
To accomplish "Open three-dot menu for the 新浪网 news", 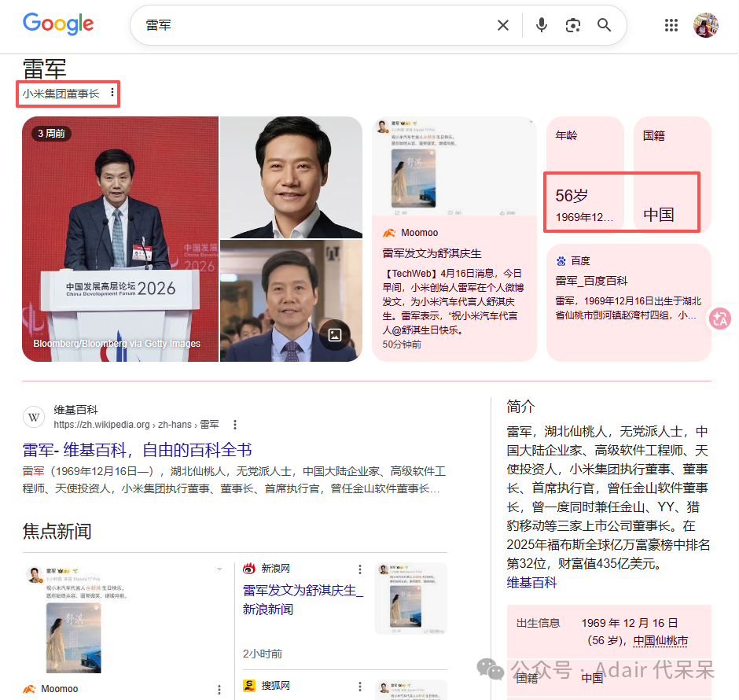I will (x=359, y=569).
